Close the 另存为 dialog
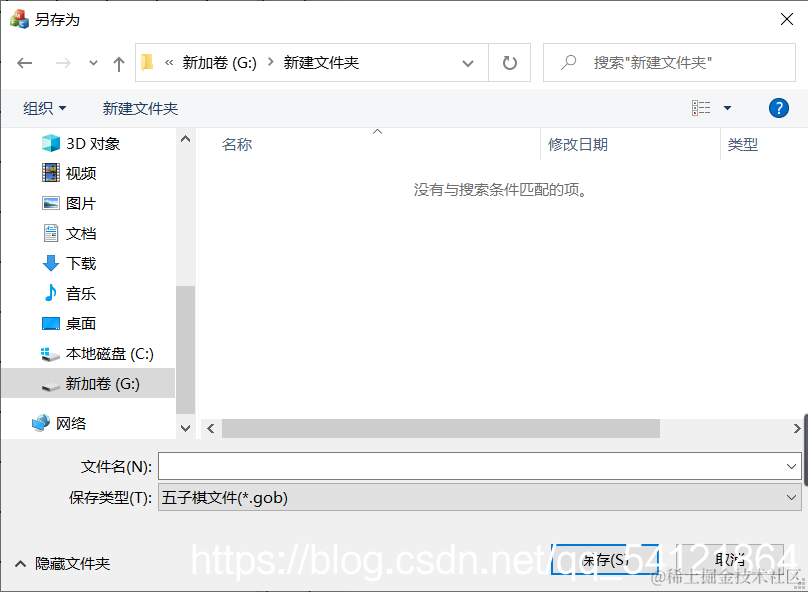 [x=786, y=20]
